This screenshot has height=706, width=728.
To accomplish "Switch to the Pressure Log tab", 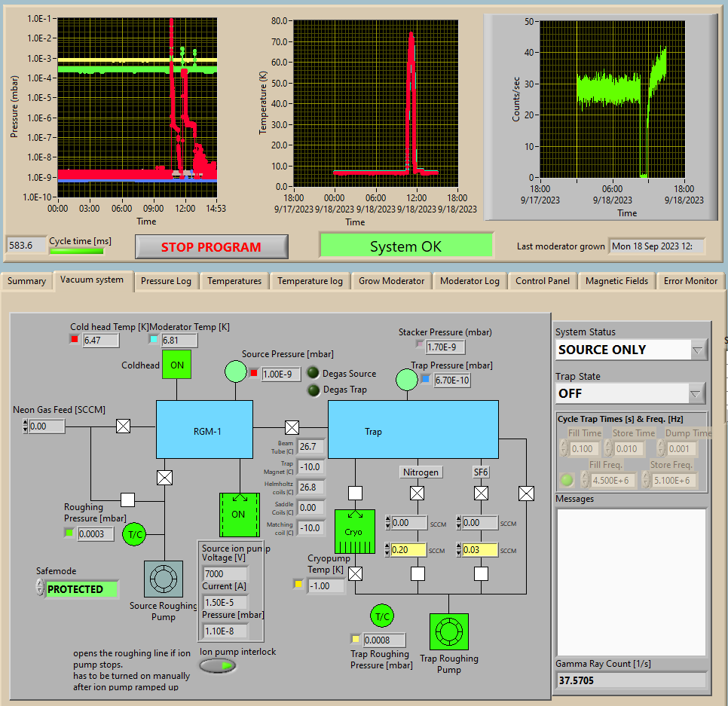I will [167, 281].
